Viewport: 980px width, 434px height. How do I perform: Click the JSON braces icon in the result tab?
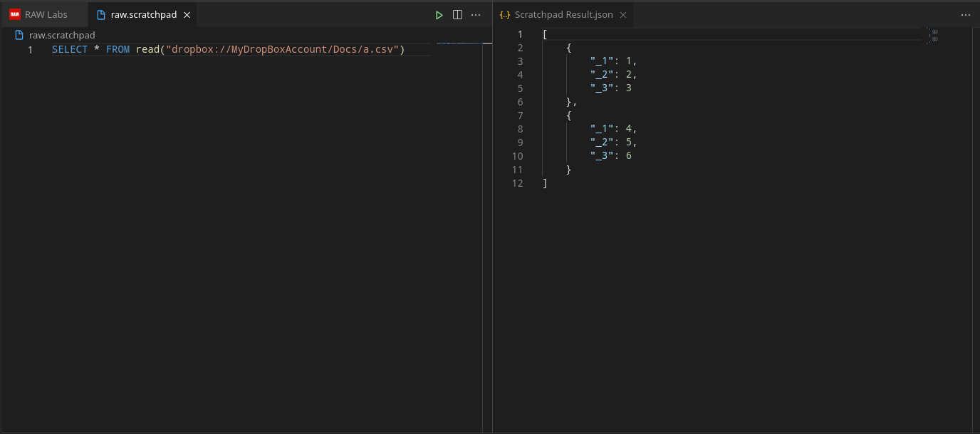(505, 14)
